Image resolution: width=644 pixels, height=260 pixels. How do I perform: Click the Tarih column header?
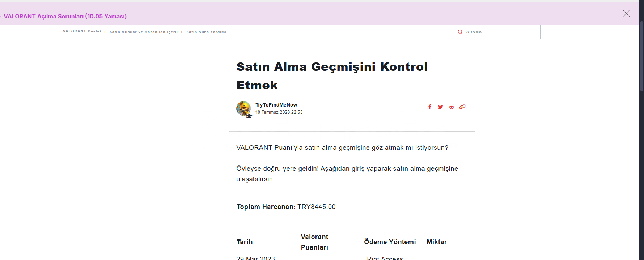(x=245, y=242)
